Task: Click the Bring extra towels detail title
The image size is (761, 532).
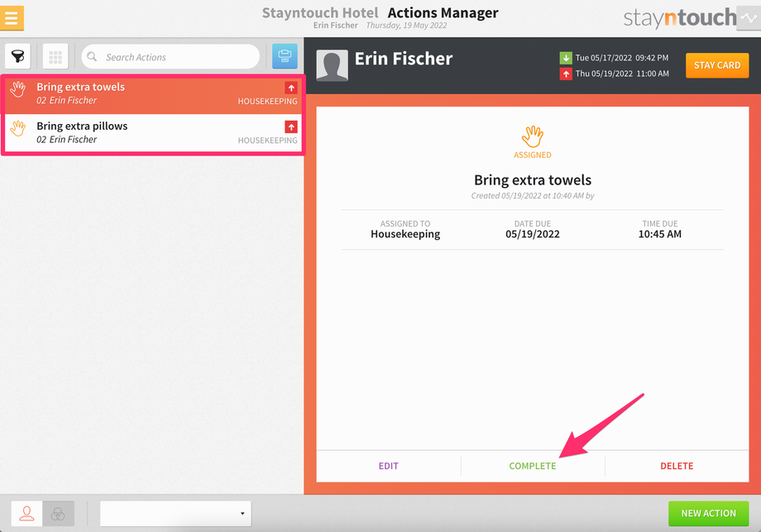Action: pyautogui.click(x=533, y=180)
